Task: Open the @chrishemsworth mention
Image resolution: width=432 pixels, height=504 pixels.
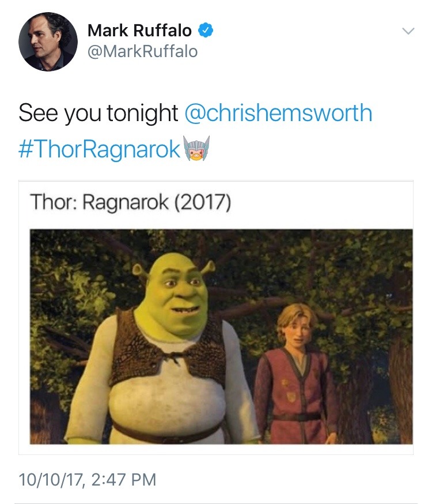Action: click(278, 113)
